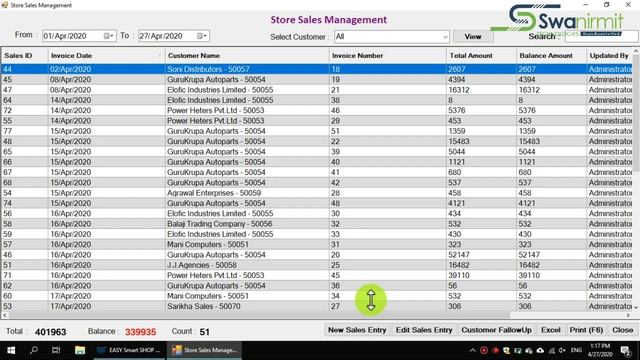The image size is (640, 360).
Task: Click the Close button at bottom right
Action: tap(622, 330)
